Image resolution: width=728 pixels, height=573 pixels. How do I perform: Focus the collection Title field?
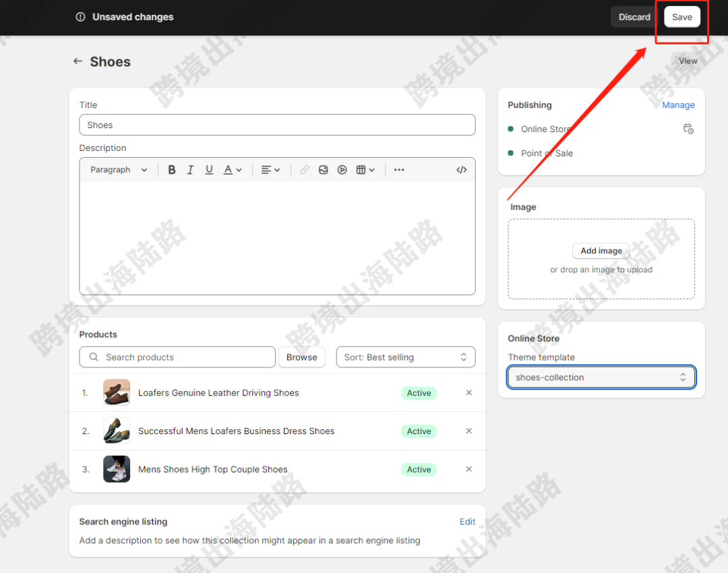click(277, 125)
